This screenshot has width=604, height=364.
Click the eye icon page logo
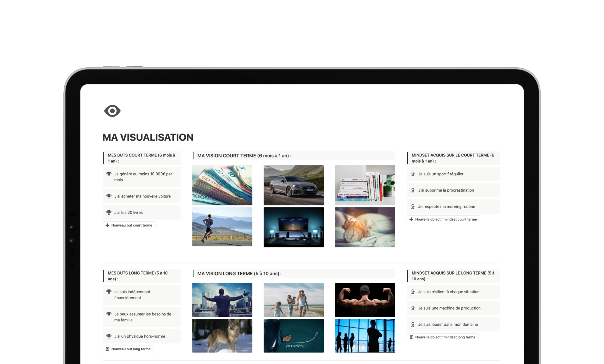coord(112,110)
